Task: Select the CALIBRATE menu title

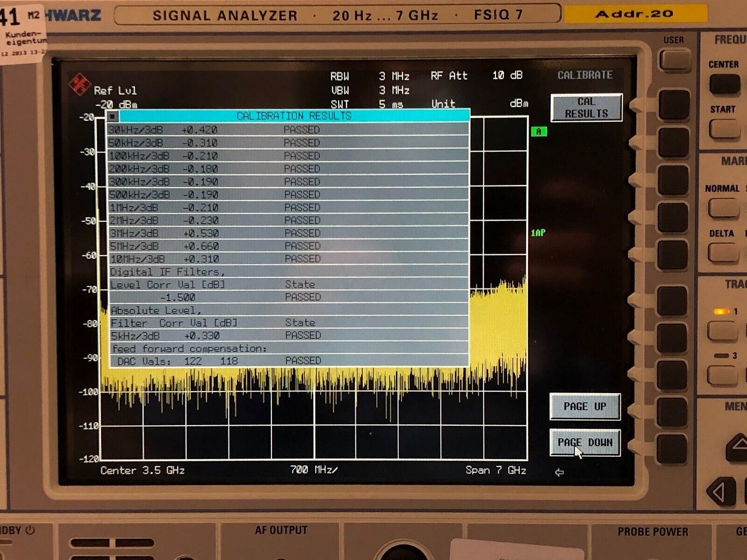Action: (x=585, y=75)
